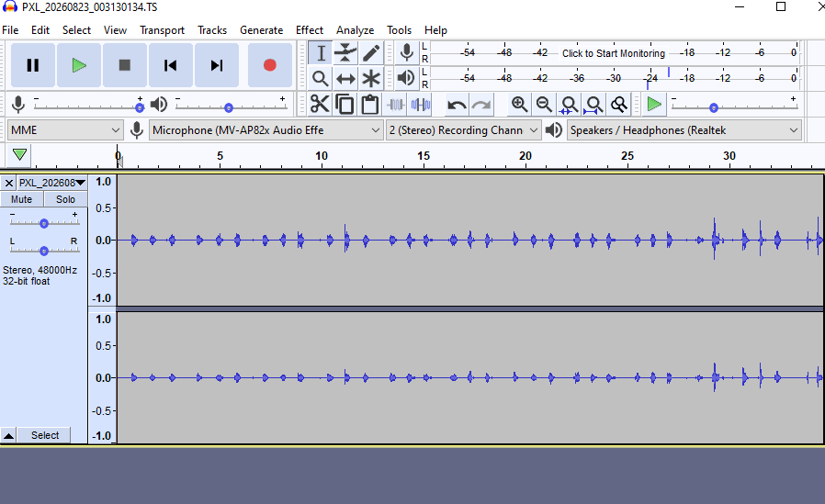This screenshot has height=504, width=825.
Task: Select the Envelope tool
Action: [x=345, y=53]
